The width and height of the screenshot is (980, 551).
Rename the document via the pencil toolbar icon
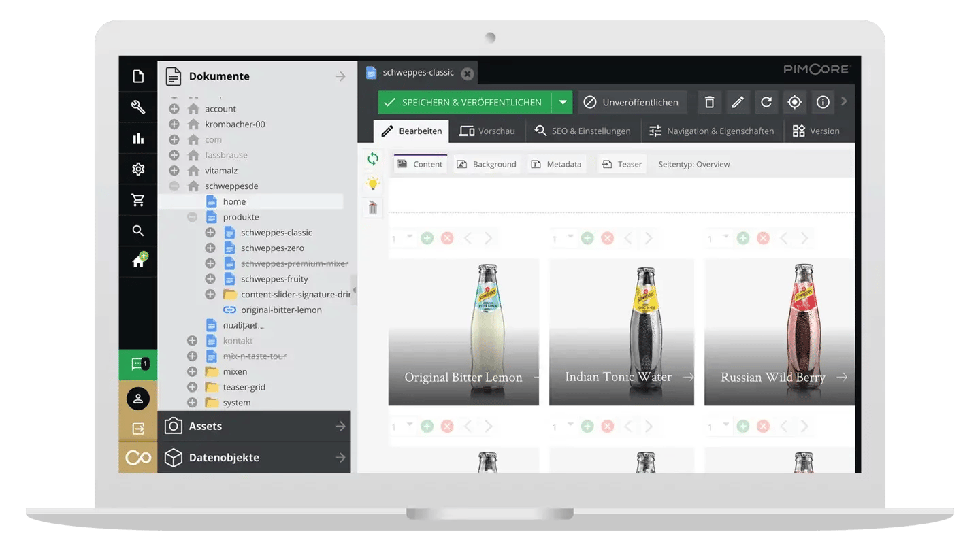click(x=738, y=101)
